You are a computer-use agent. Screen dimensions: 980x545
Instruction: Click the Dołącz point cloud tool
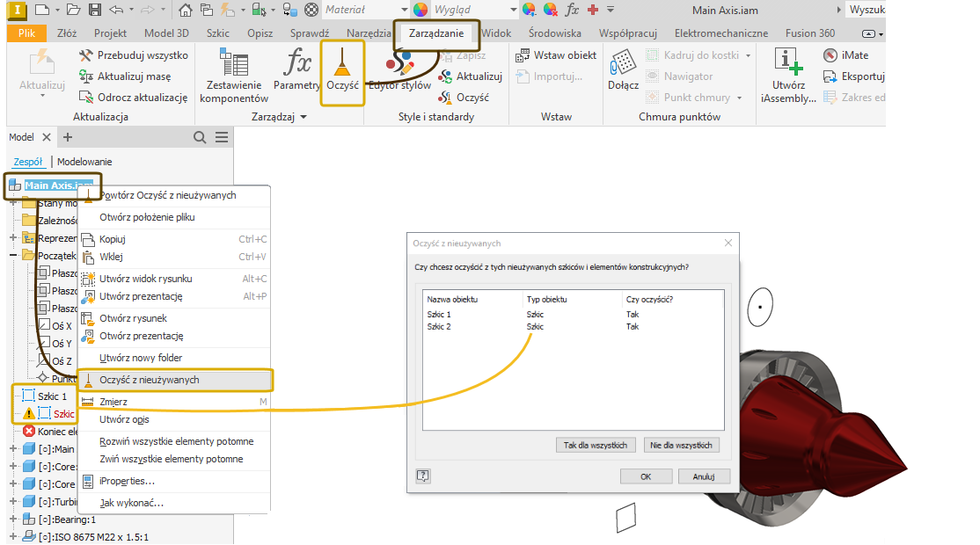623,70
